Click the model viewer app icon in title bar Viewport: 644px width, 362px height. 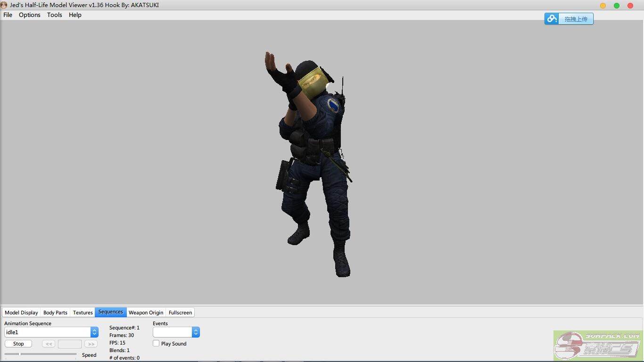(x=4, y=5)
